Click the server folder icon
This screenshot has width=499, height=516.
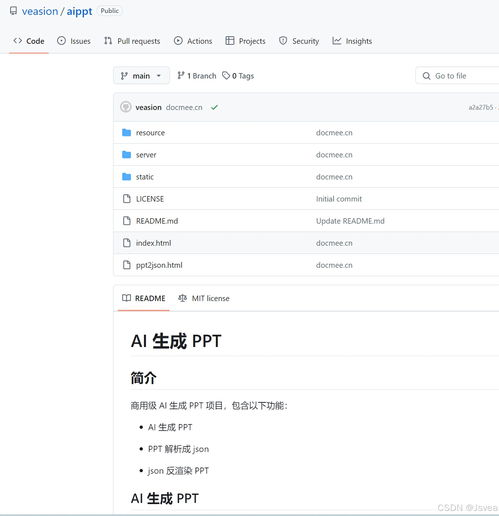(126, 155)
